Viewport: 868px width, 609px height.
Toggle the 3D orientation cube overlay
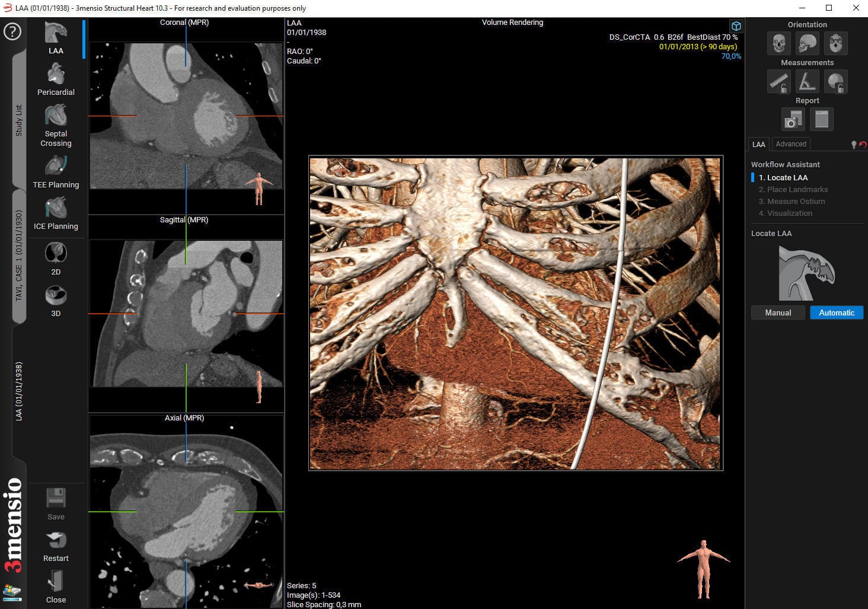736,26
